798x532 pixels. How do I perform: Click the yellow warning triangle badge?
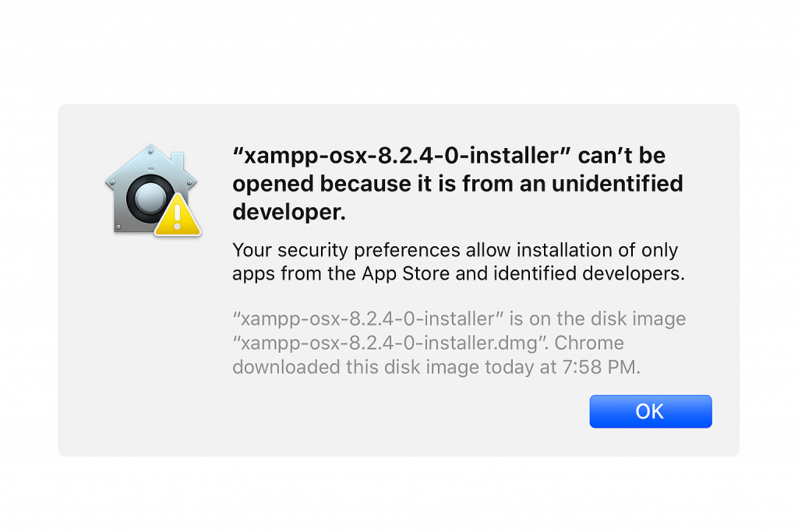tap(178, 216)
